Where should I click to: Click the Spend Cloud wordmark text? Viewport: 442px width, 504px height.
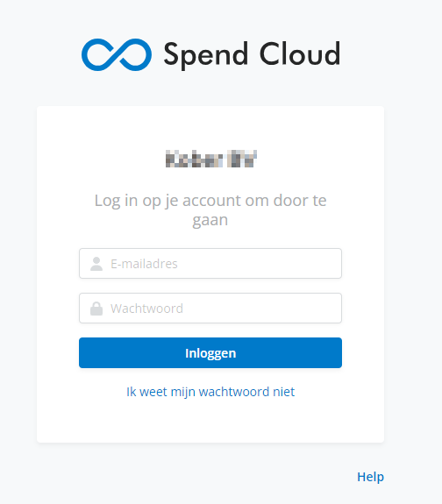tap(252, 55)
